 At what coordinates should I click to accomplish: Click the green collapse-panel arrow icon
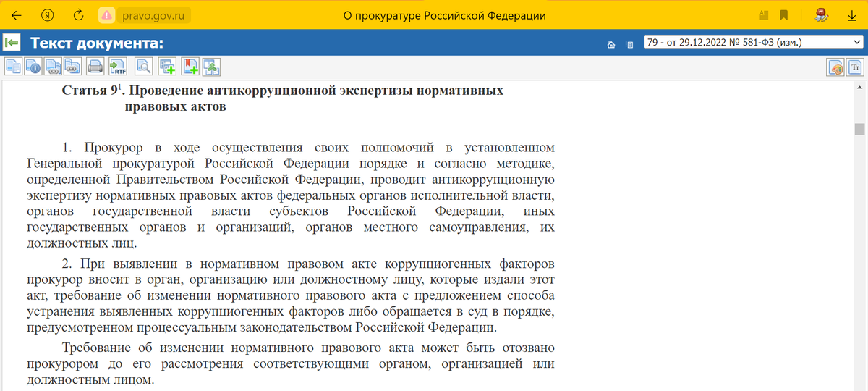12,43
